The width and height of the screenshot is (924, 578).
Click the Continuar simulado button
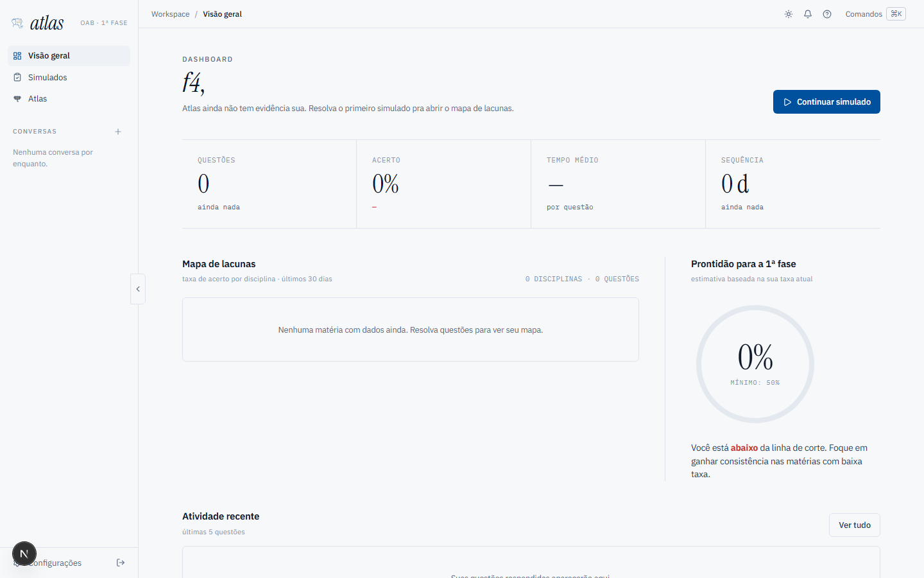pos(826,102)
